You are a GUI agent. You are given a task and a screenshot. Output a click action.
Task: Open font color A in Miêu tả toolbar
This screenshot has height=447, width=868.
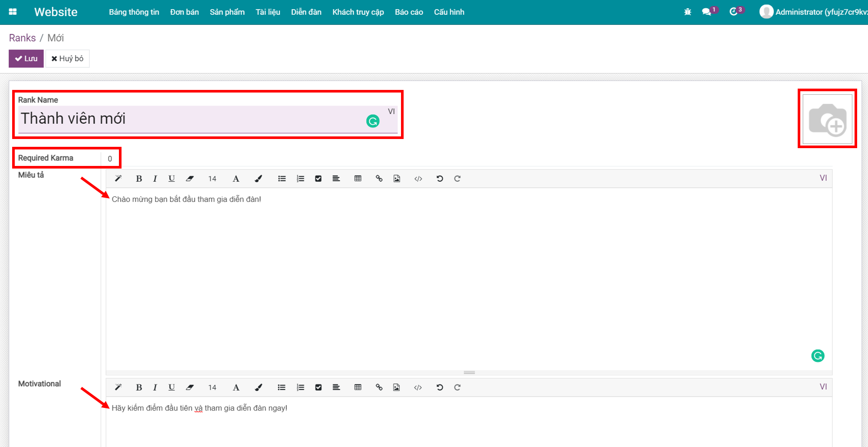click(236, 179)
